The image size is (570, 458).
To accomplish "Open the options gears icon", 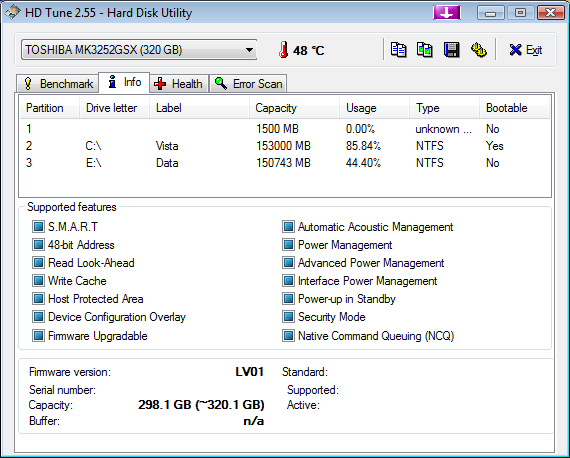I will [x=479, y=50].
